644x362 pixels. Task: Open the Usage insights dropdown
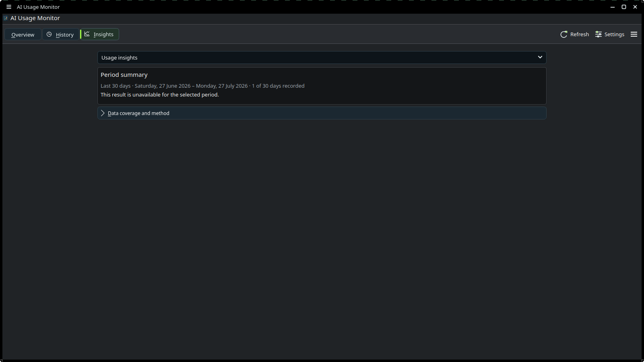click(322, 58)
